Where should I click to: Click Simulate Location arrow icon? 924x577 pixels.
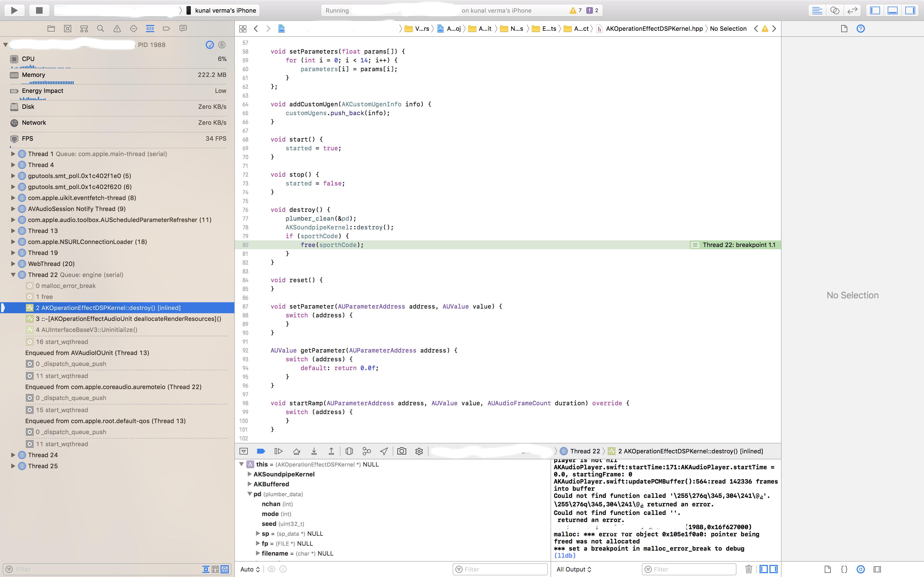pyautogui.click(x=384, y=451)
